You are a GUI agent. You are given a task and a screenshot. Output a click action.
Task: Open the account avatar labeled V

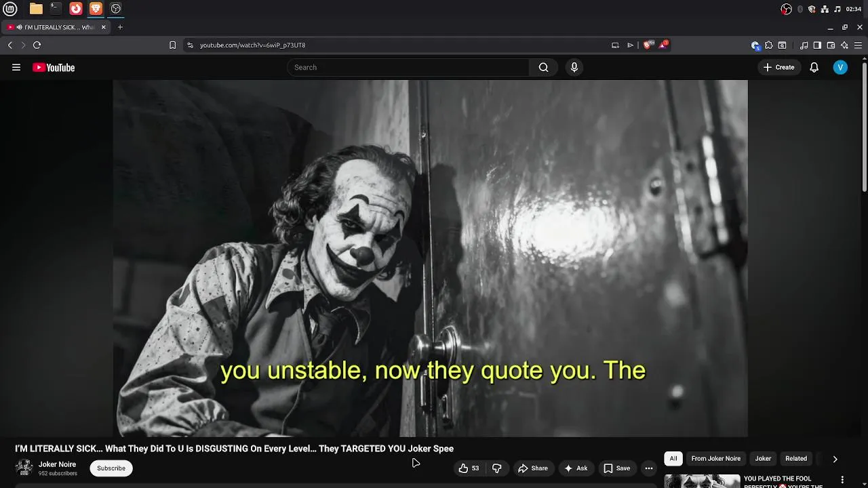pos(840,67)
